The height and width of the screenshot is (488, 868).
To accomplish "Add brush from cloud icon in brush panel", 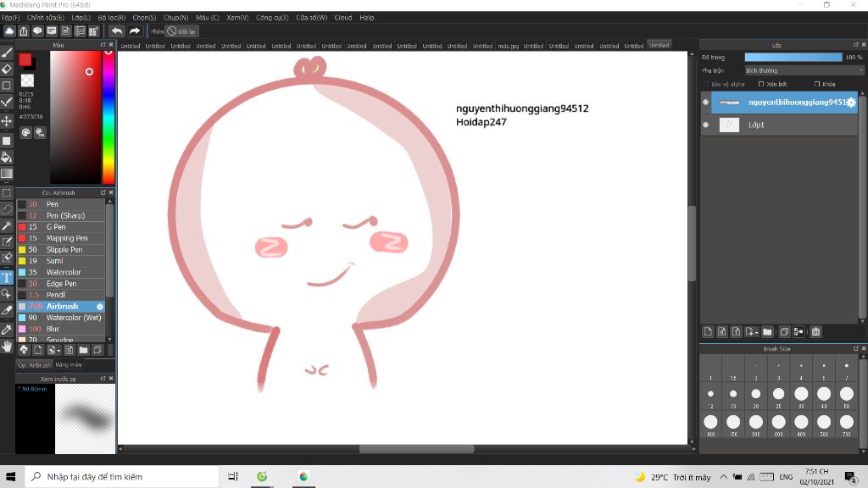I will 24,350.
